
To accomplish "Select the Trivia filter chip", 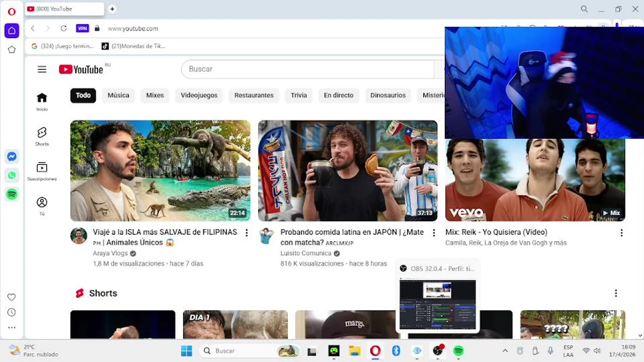I will pos(299,95).
